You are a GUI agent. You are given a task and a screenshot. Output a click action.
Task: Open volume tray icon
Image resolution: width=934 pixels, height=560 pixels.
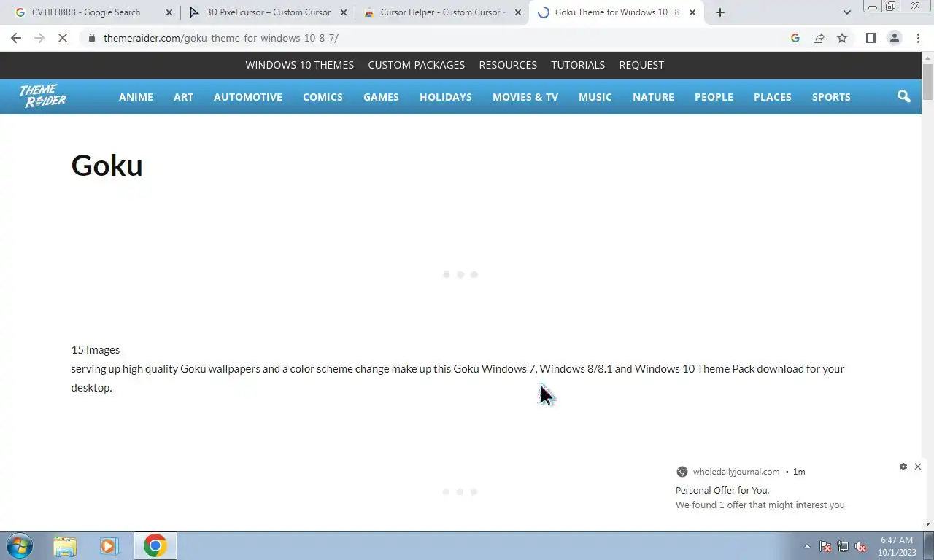click(860, 546)
